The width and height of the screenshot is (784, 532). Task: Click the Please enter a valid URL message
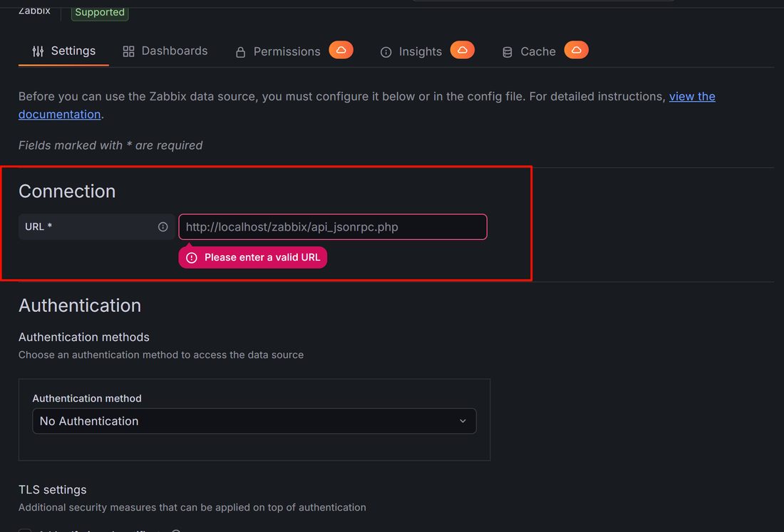pyautogui.click(x=252, y=257)
